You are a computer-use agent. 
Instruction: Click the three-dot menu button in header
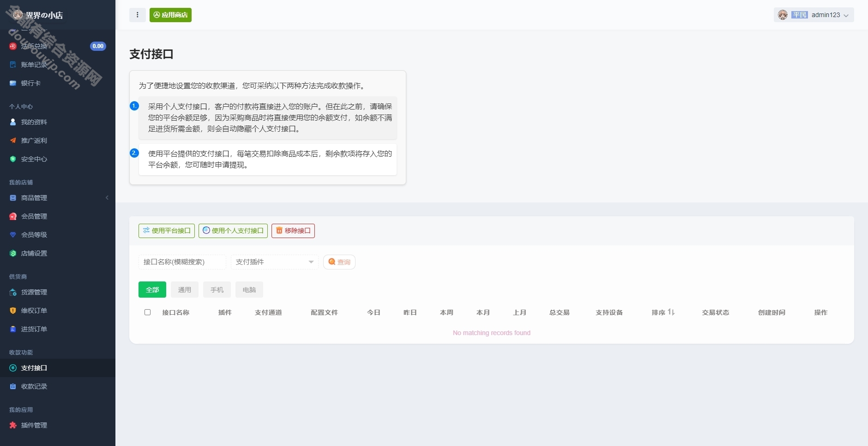[x=137, y=15]
